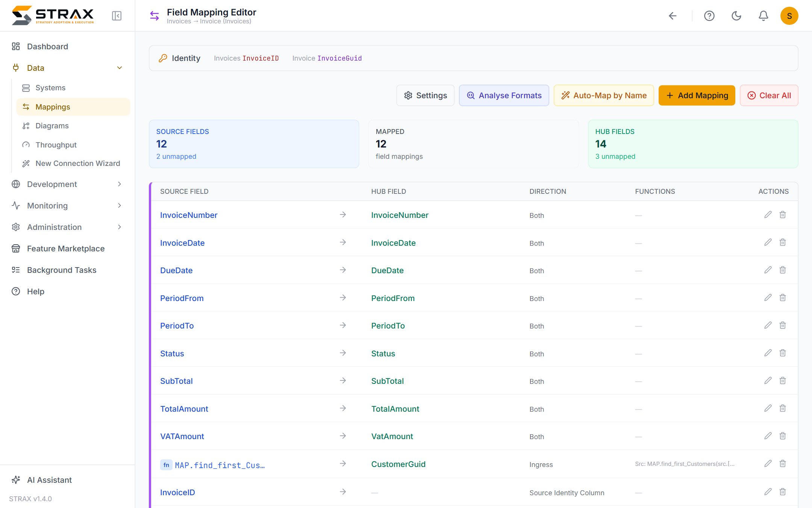
Task: Click Clear All mappings
Action: pos(769,96)
